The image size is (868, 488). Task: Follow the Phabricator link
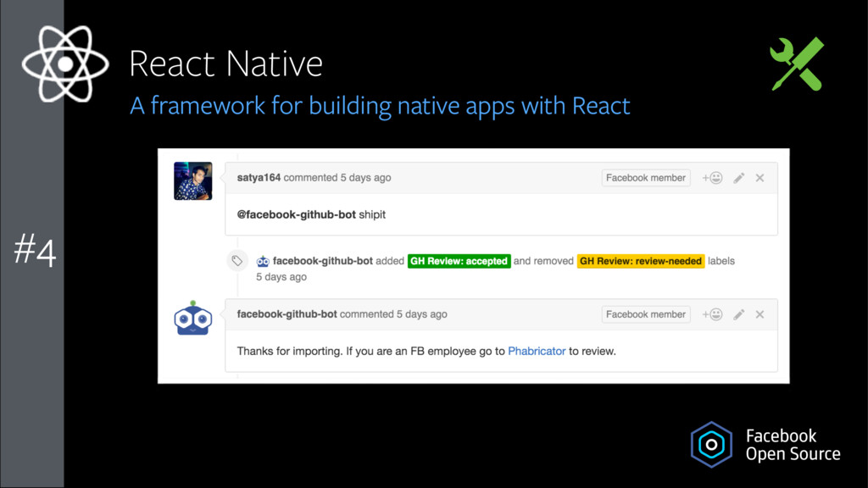537,352
